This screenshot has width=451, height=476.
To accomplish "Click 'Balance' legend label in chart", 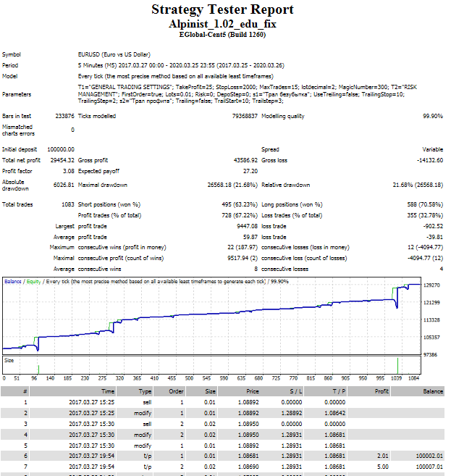I will (x=13, y=282).
